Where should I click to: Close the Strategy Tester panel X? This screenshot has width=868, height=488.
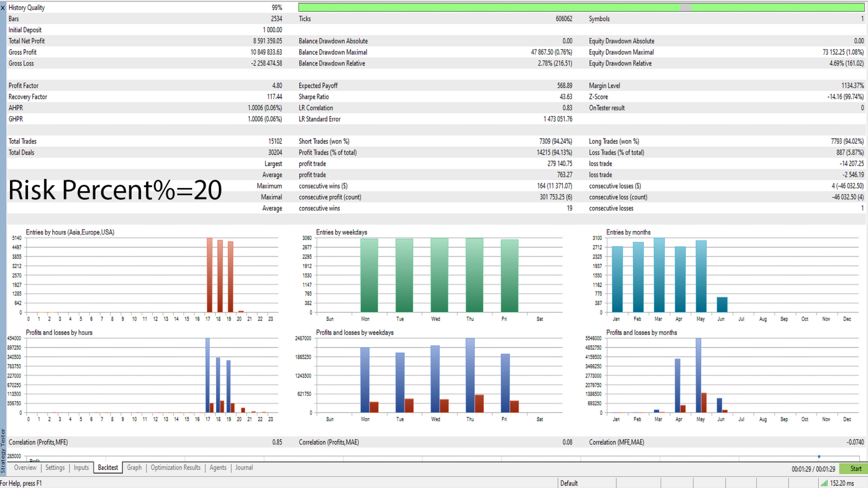coord(3,8)
